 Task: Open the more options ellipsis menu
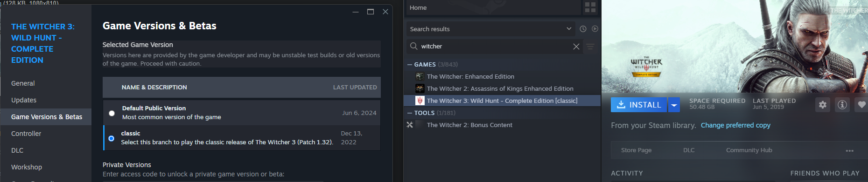[849, 150]
